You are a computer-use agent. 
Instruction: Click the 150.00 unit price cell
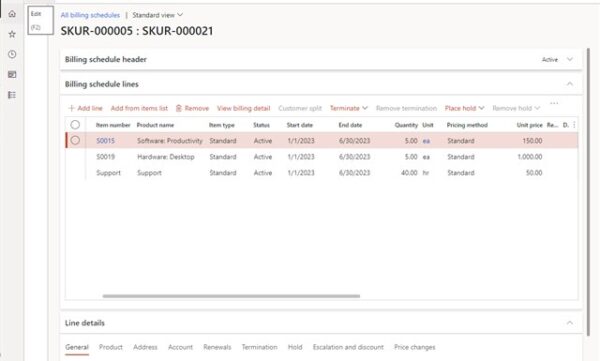click(x=532, y=141)
